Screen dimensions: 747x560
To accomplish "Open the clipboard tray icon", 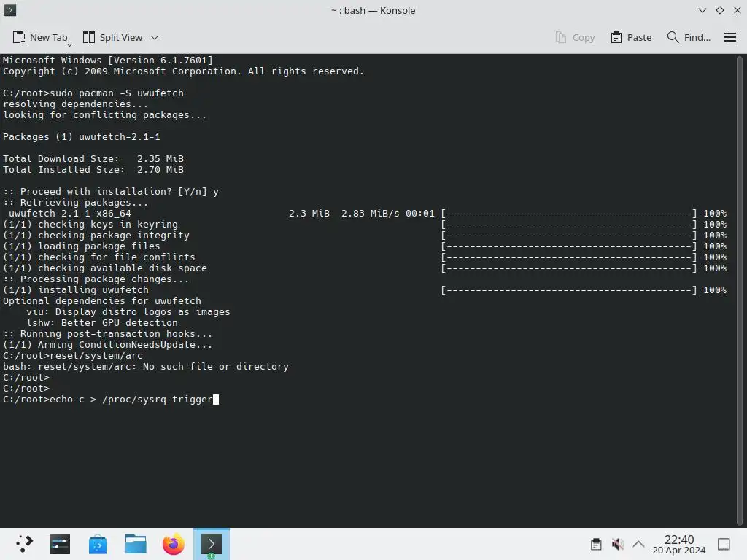I will 596,544.
